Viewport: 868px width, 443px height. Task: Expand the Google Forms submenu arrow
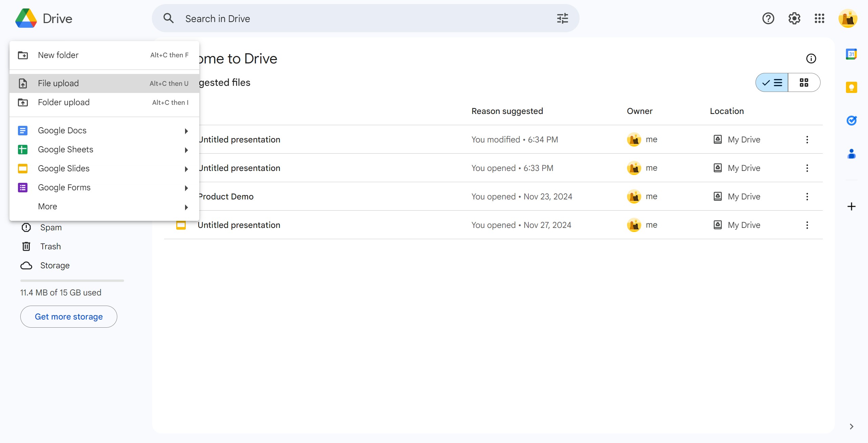186,188
